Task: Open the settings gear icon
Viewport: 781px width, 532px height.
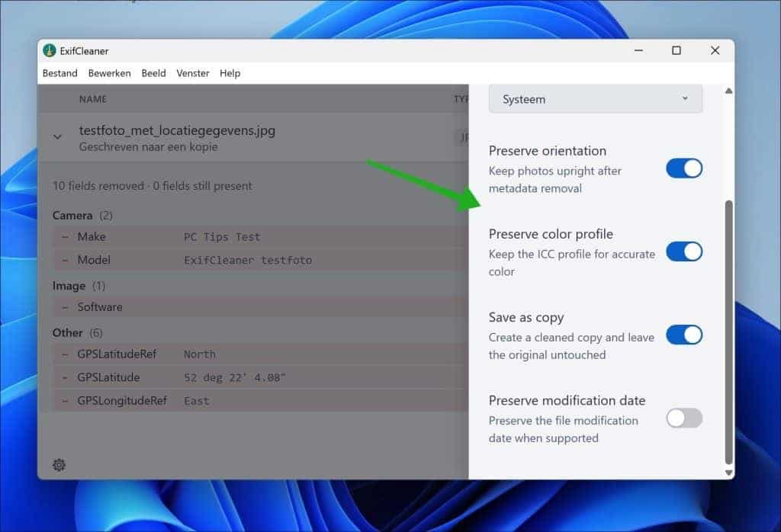Action: point(59,465)
